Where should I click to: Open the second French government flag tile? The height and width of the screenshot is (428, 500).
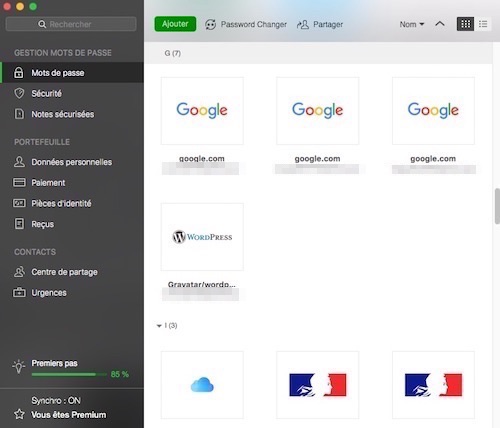pyautogui.click(x=433, y=385)
